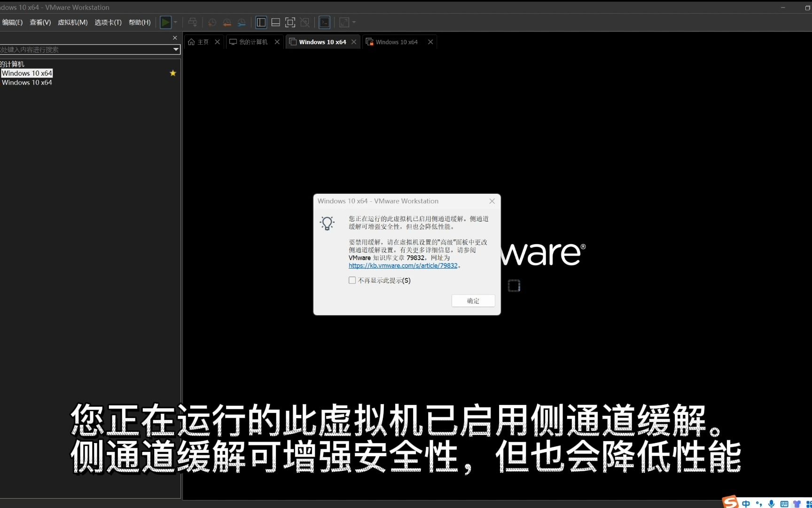Click the library search input field
The height and width of the screenshot is (508, 812).
pos(86,49)
